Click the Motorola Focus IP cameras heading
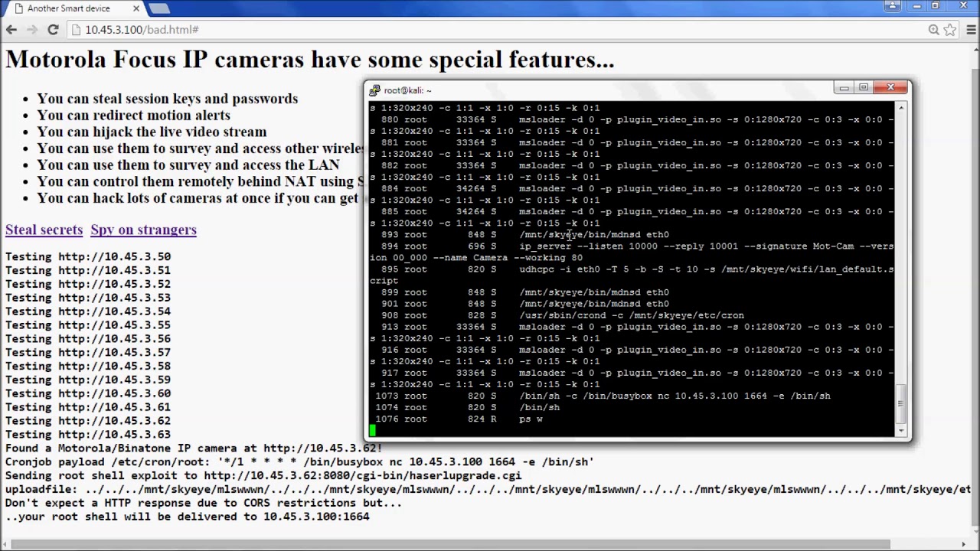Screen dimensions: 980x551 pos(310,60)
